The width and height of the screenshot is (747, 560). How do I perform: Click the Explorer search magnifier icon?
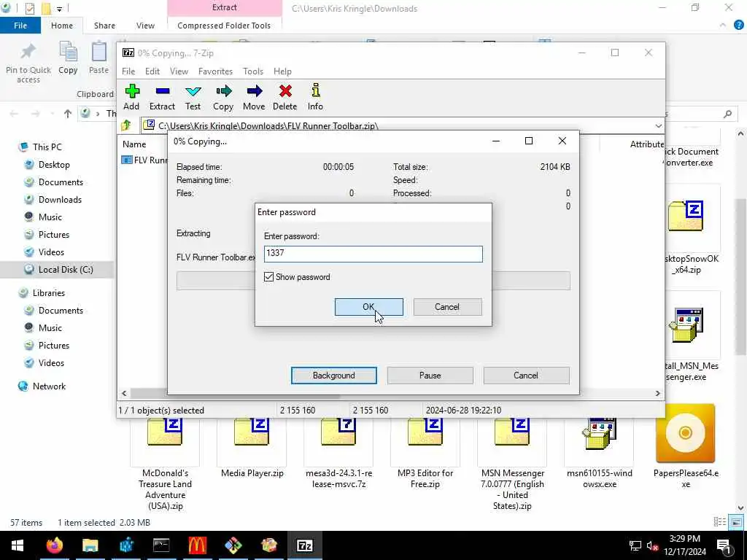click(x=727, y=114)
